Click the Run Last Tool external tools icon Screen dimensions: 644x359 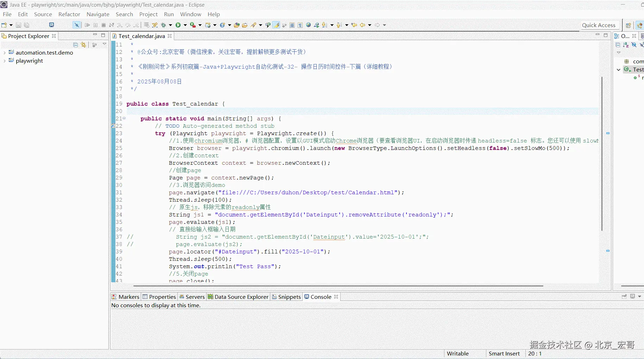[x=192, y=25]
